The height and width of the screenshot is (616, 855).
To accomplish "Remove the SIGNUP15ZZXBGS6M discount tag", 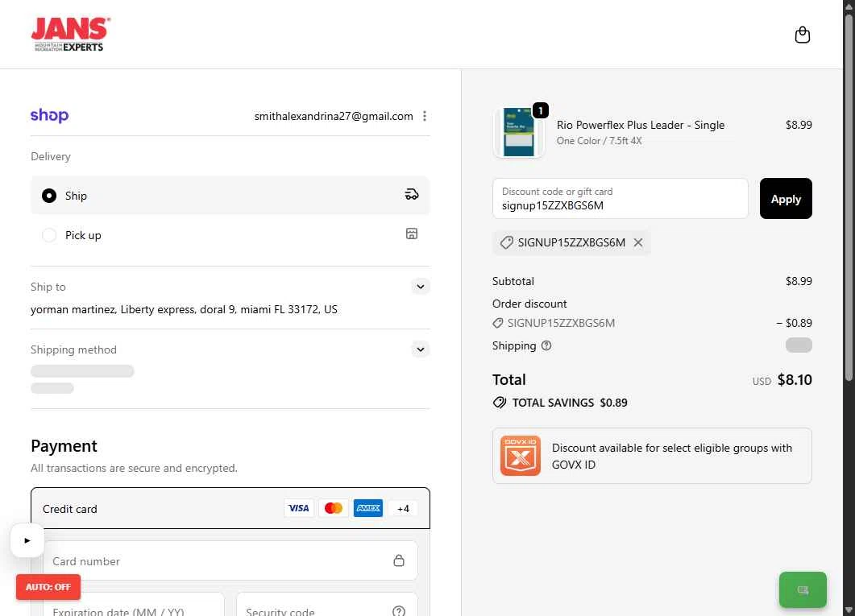I will point(638,242).
